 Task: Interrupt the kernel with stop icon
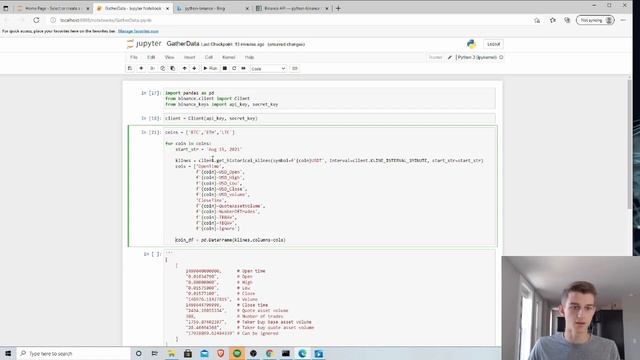coord(224,69)
